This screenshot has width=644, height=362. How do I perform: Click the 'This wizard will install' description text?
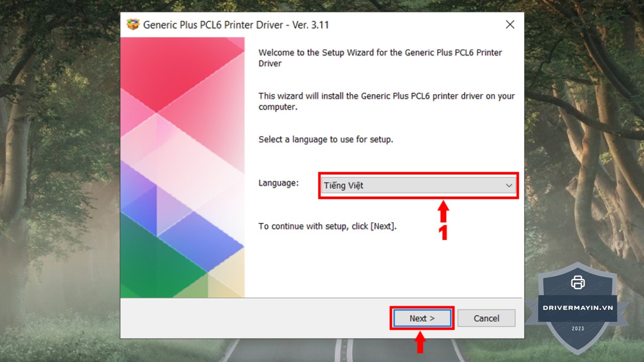[x=386, y=101]
